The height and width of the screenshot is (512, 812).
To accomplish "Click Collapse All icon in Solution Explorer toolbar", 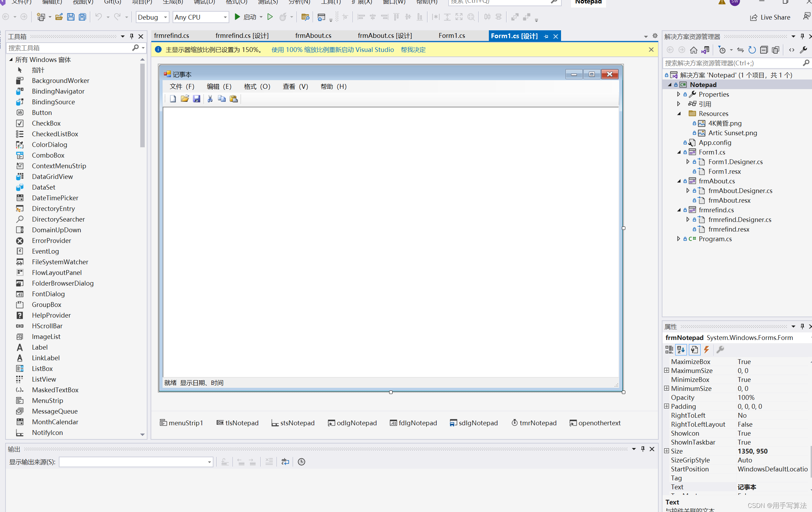I will tap(764, 50).
